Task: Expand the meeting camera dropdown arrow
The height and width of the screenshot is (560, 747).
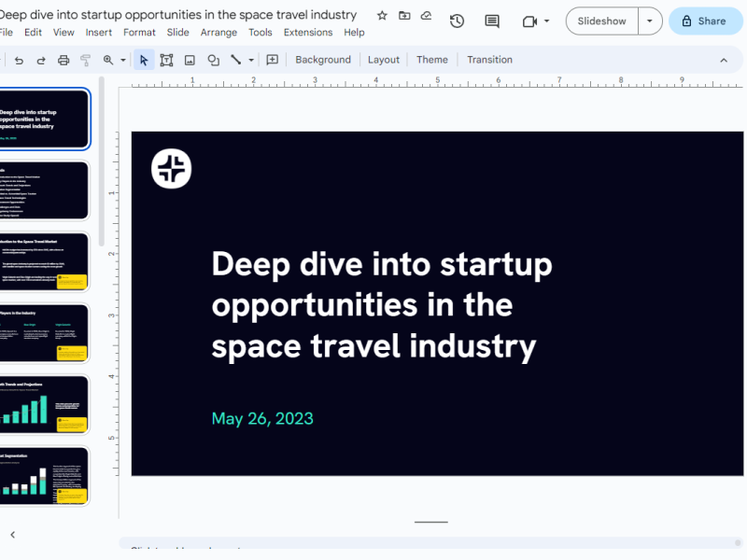Action: coord(546,21)
